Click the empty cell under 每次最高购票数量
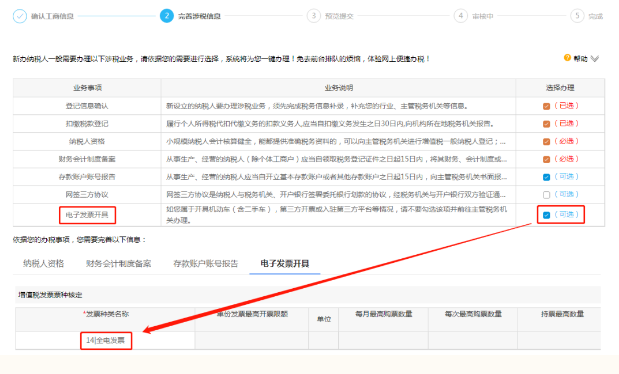The image size is (619, 374). [473, 340]
